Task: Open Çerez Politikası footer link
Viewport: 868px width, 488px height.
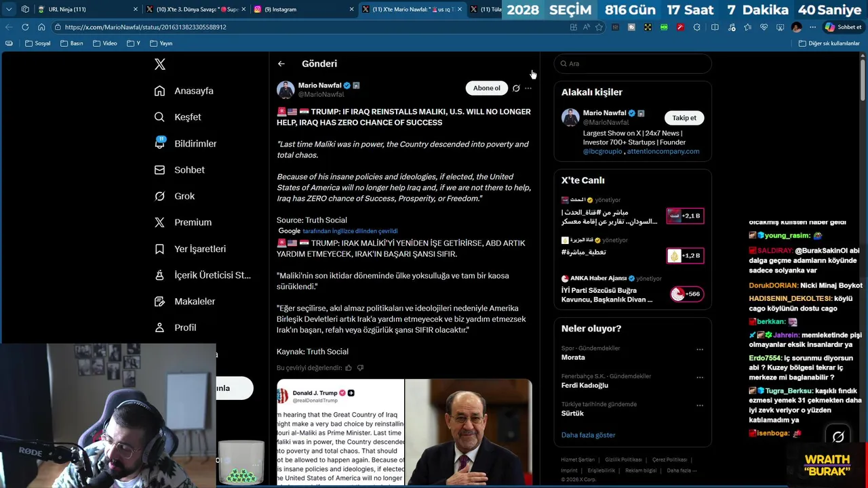Action: pyautogui.click(x=669, y=460)
